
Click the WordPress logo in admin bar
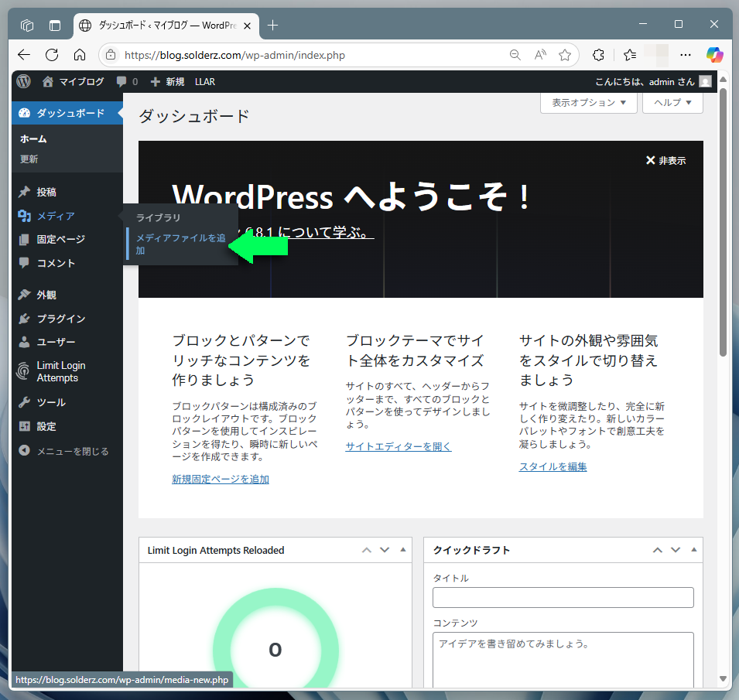tap(24, 81)
